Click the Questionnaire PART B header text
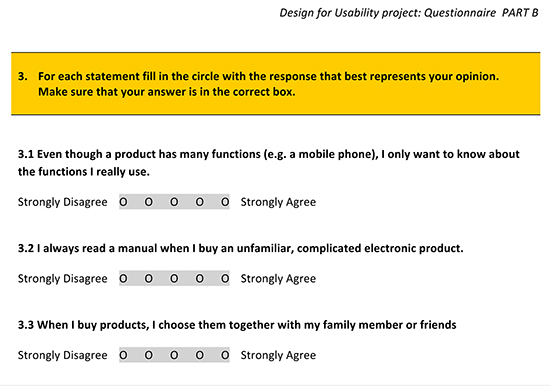This screenshot has height=386, width=550. (x=409, y=13)
